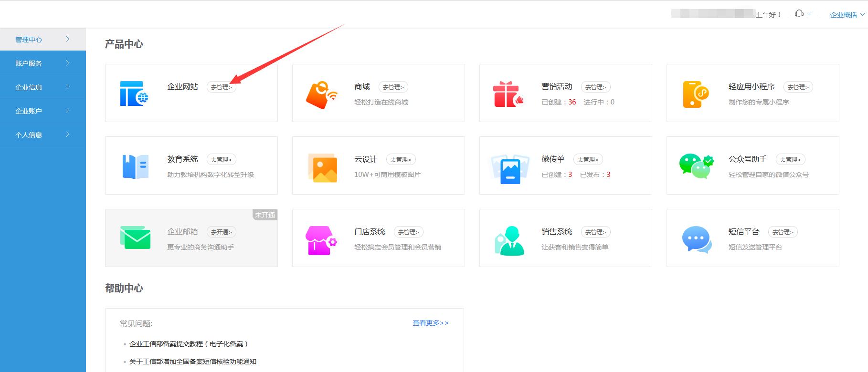Select 企业信息 in the sidebar
Screen dimensions: 868x372
point(43,87)
